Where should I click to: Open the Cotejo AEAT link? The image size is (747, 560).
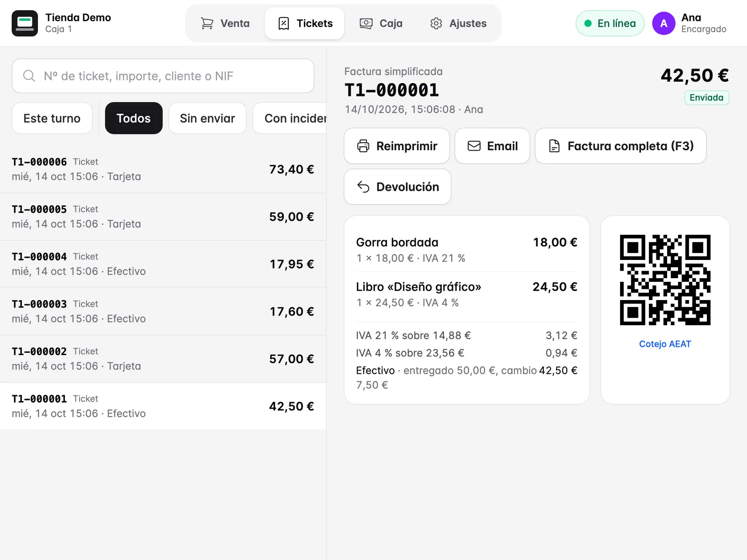(x=665, y=344)
